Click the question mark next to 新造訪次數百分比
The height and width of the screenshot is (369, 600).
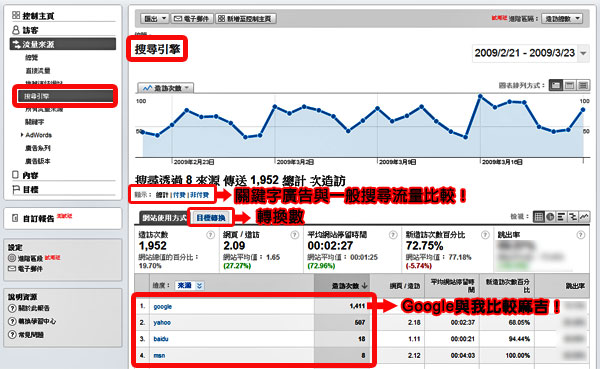pos(485,235)
